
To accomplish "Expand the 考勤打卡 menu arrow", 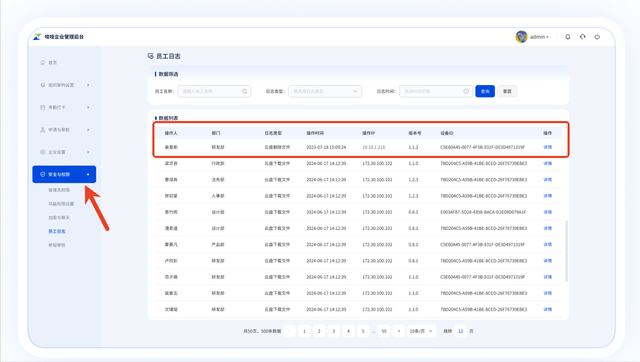I will (x=88, y=107).
